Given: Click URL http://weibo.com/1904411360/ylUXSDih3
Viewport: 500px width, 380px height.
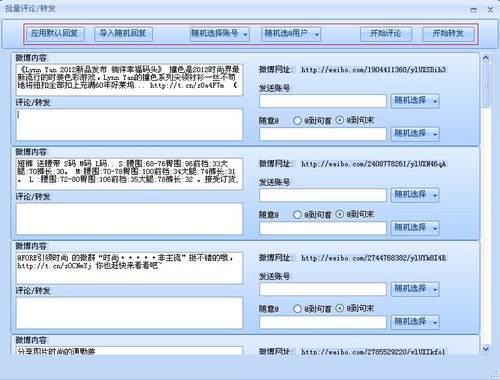Looking at the screenshot, I should tap(373, 70).
